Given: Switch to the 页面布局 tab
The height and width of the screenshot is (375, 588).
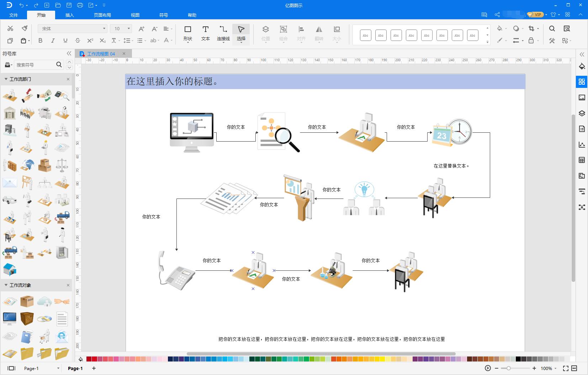Looking at the screenshot, I should click(x=102, y=15).
